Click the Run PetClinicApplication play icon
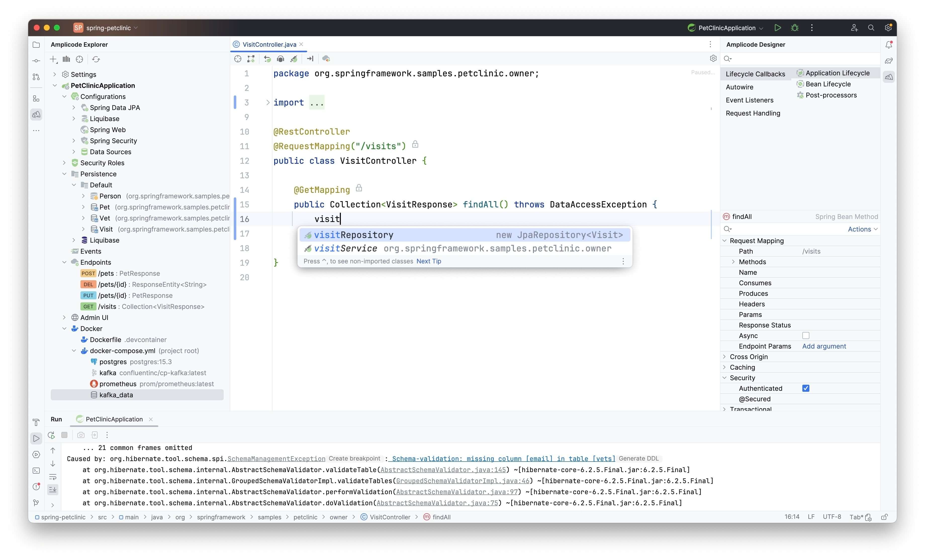 click(777, 28)
